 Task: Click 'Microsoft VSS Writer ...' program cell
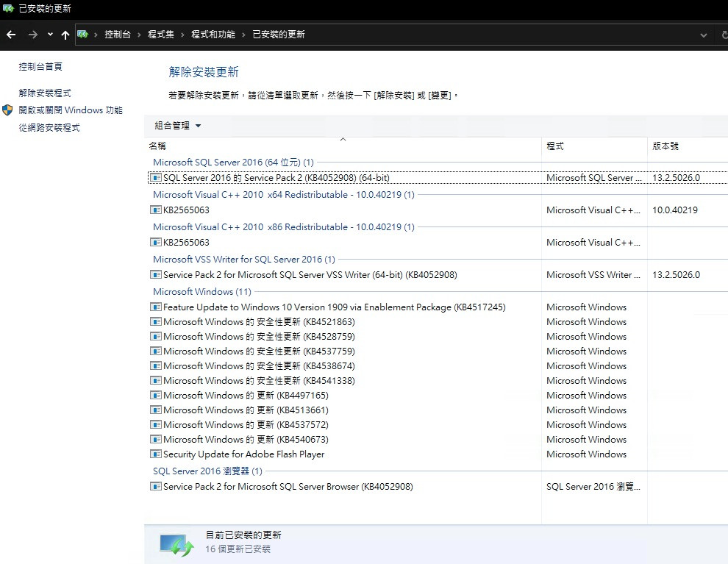pos(593,275)
